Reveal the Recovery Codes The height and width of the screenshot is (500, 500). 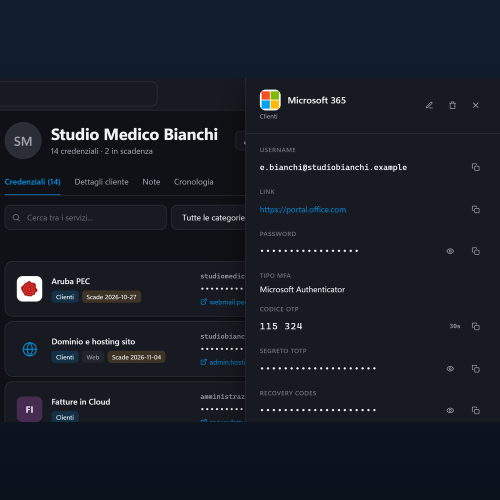coord(450,410)
